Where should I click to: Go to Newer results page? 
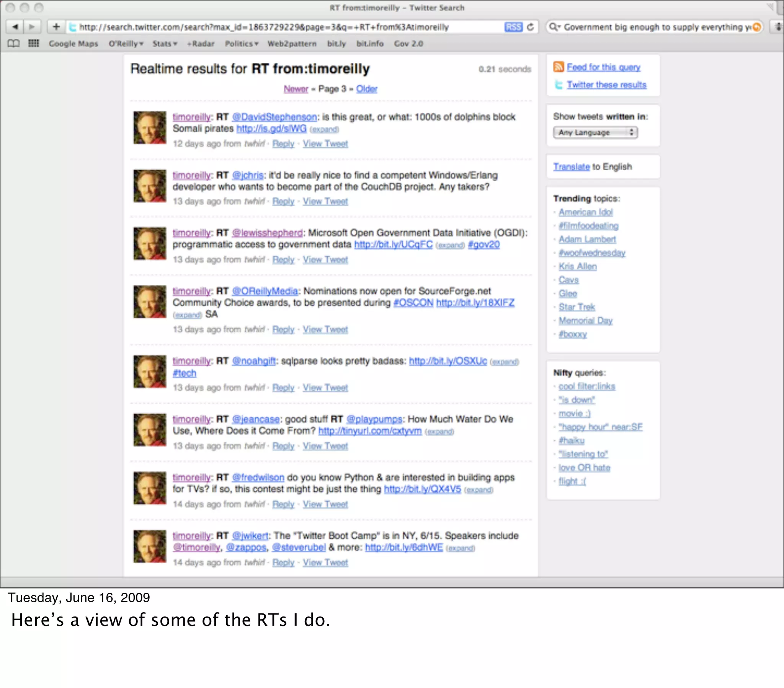click(296, 89)
